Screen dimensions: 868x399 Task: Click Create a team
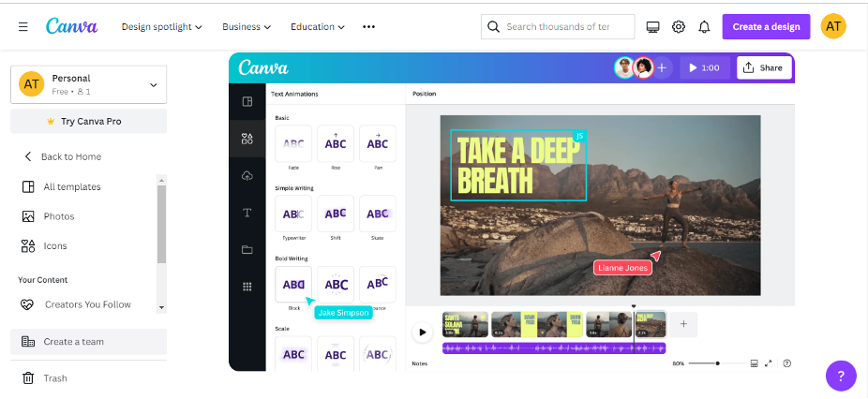tap(88, 342)
